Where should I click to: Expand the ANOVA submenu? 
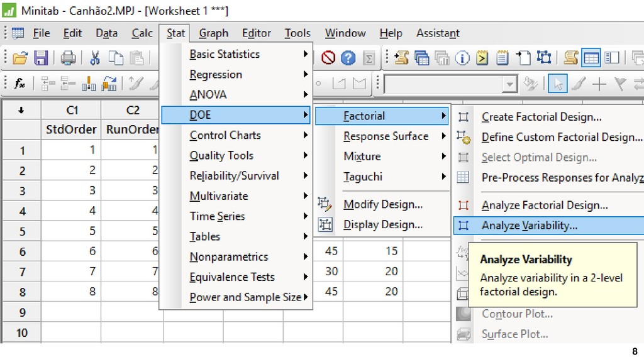(236, 94)
